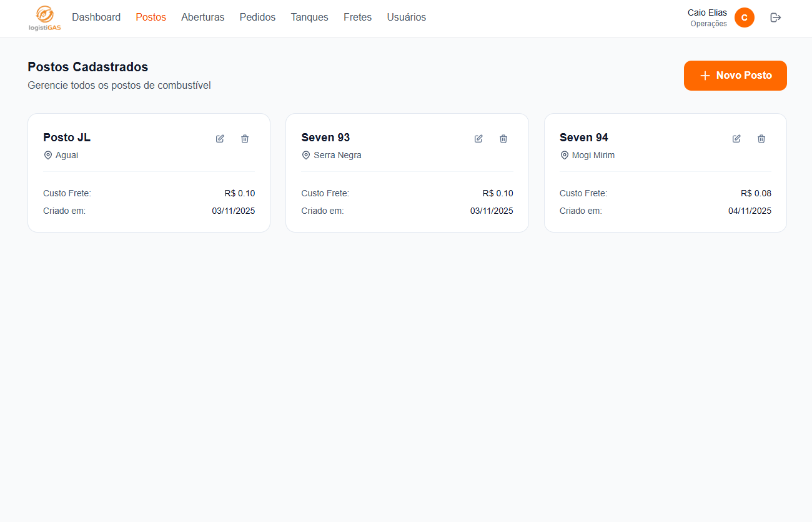Delete the Posto JL station
The image size is (812, 522).
tap(245, 139)
